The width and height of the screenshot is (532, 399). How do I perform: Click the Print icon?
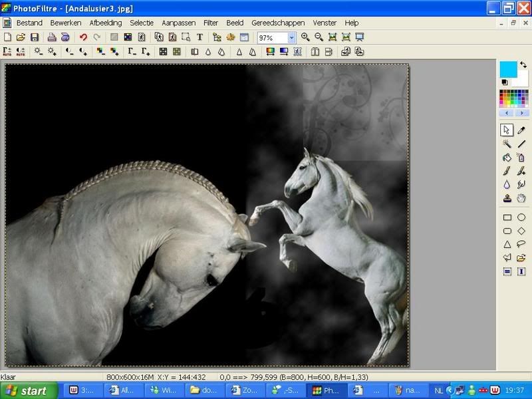pyautogui.click(x=52, y=37)
